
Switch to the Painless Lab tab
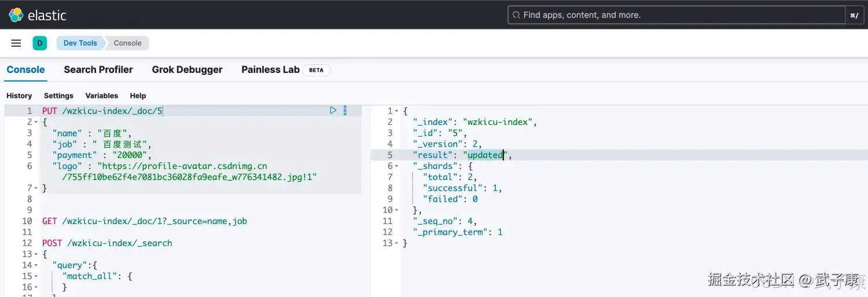point(270,69)
